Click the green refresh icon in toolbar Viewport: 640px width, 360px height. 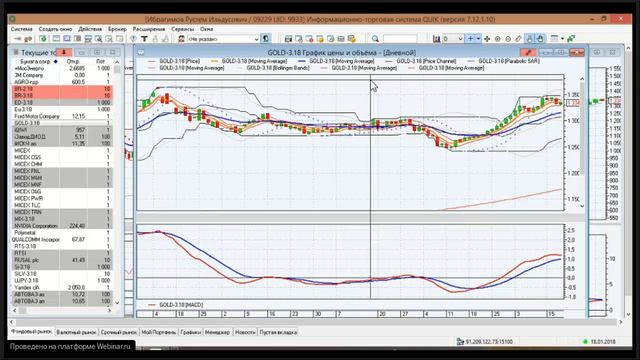tap(43, 39)
